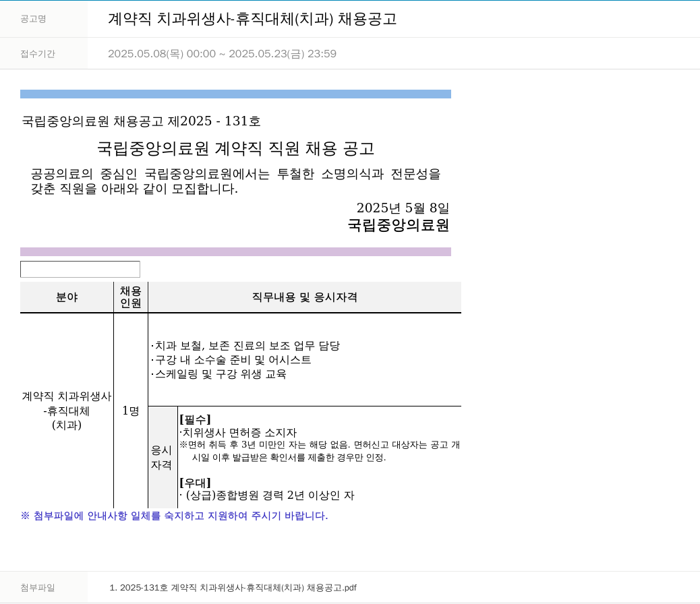Click the 분야 table header
The image size is (700, 604).
(x=67, y=297)
